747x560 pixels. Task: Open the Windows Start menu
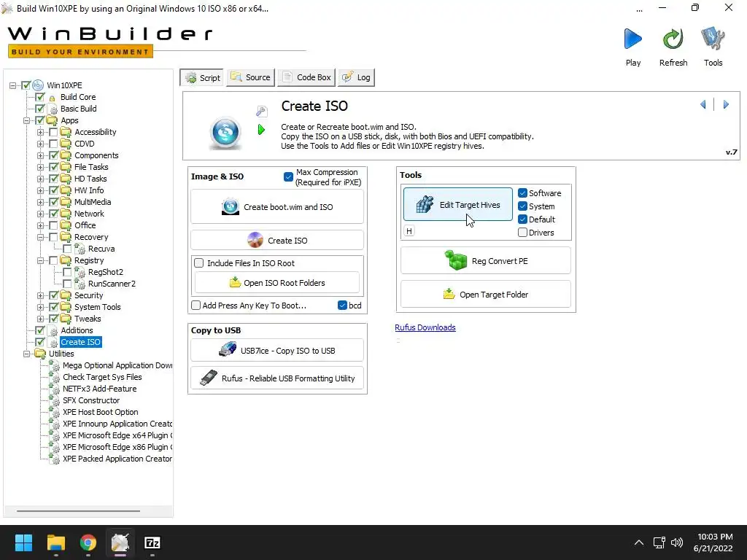pos(23,542)
